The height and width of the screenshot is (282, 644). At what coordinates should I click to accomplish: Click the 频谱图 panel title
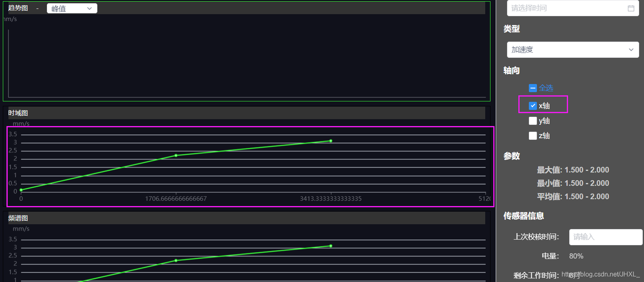click(x=18, y=218)
